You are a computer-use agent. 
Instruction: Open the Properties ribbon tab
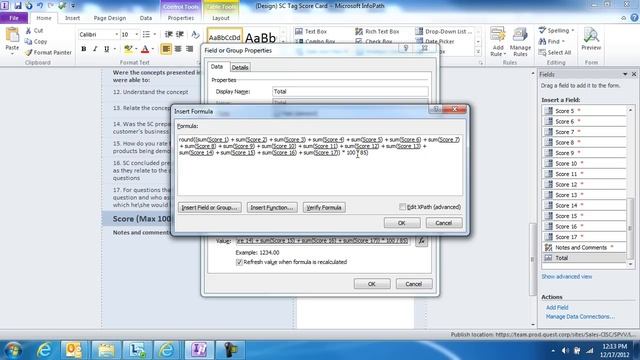181,18
